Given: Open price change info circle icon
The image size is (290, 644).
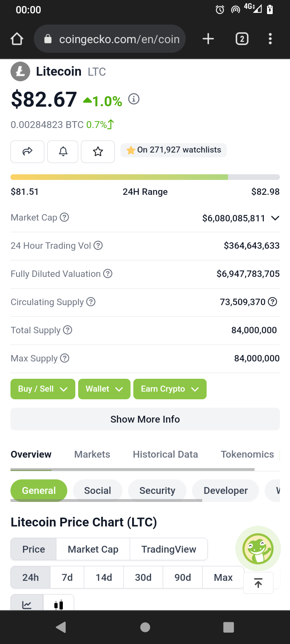Looking at the screenshot, I should click(x=134, y=99).
